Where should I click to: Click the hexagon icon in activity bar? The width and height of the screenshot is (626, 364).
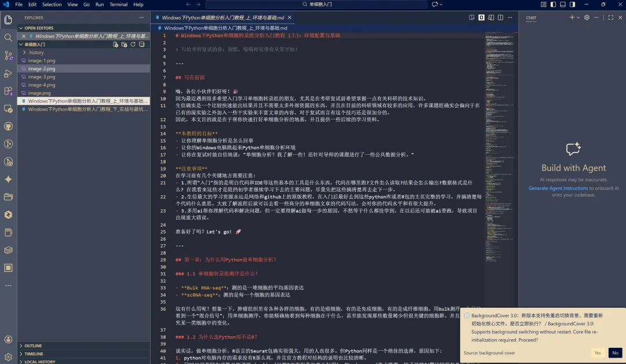pos(8,214)
